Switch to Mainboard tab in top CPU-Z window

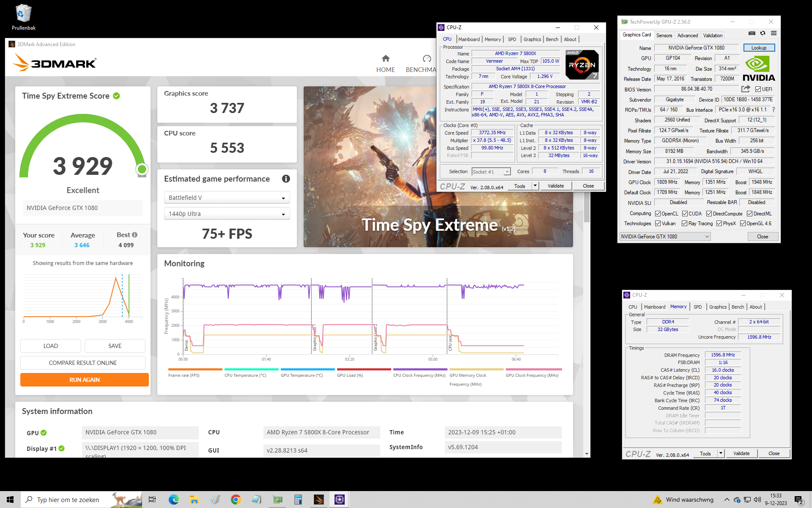click(x=469, y=39)
